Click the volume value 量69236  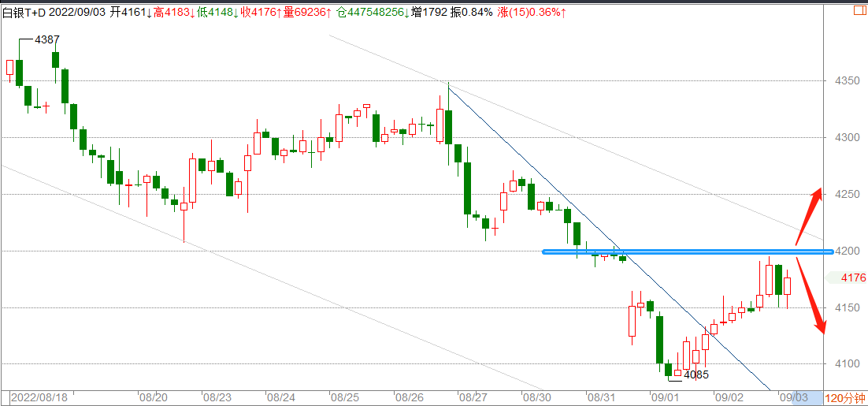(x=304, y=12)
